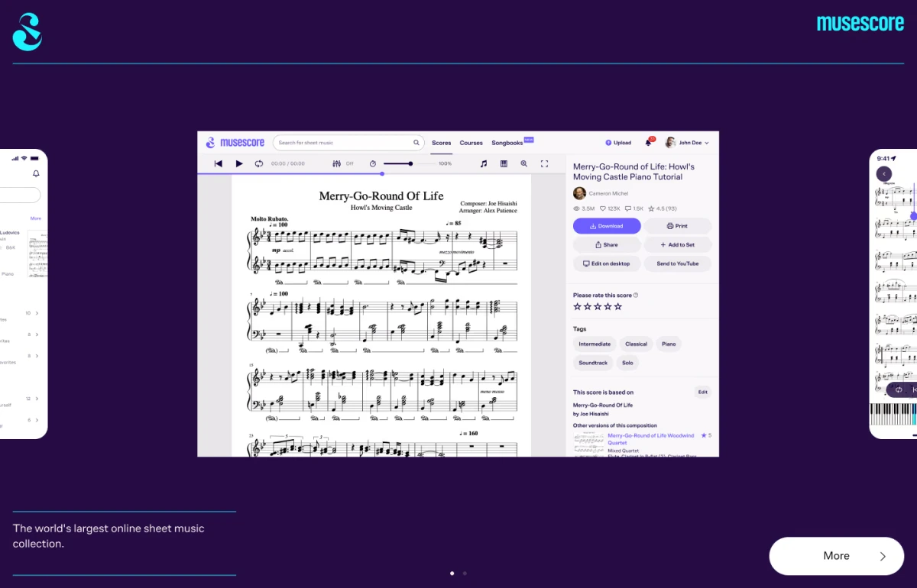Screen dimensions: 917x588
Task: Select the Classical tag
Action: [637, 344]
